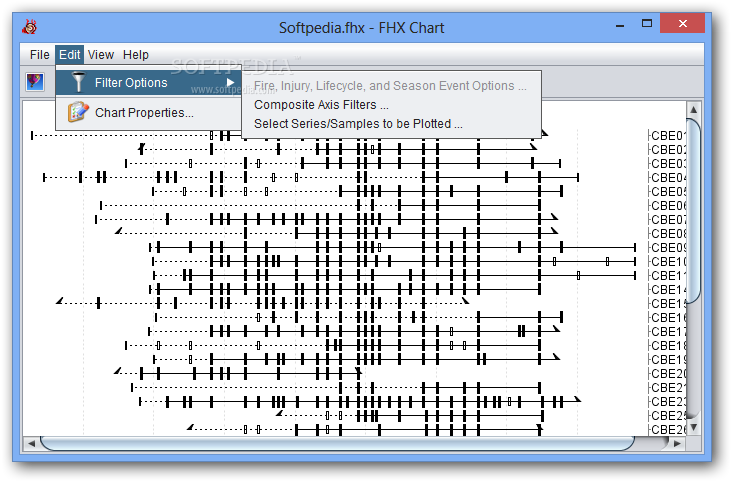Click the vertical scrollbar thumb
This screenshot has width=732, height=482.
coord(693,210)
